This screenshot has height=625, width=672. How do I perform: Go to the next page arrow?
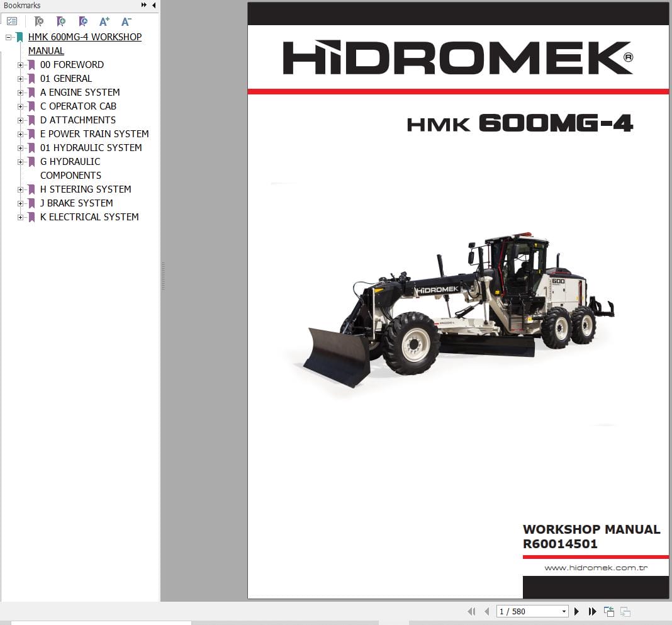[x=576, y=611]
